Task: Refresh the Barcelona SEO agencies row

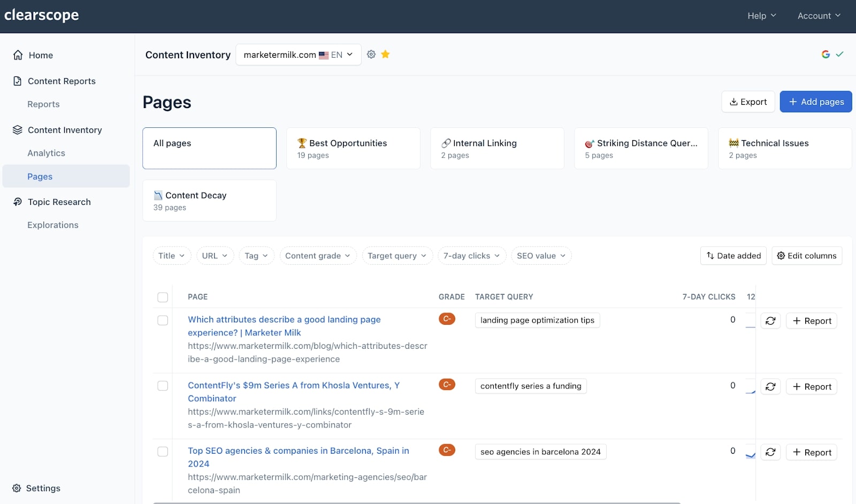Action: tap(770, 453)
